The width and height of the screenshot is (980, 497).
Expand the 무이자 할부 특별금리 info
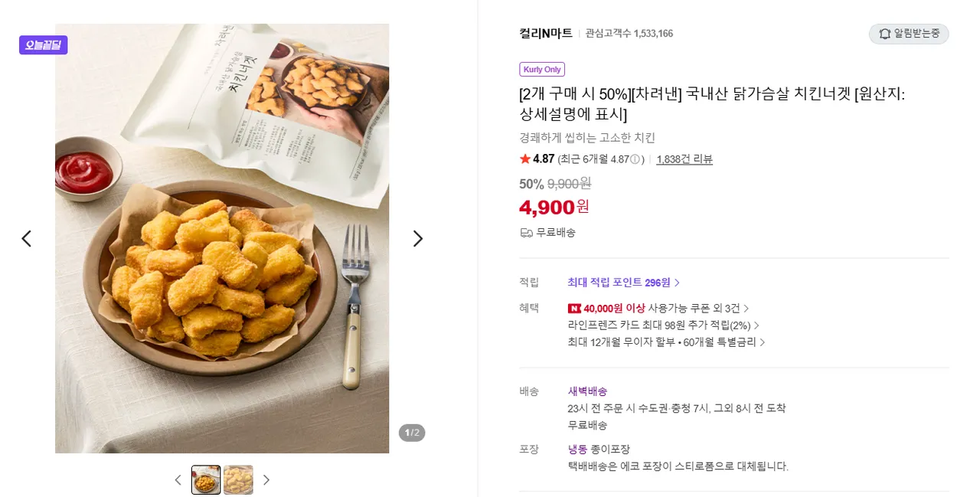(666, 342)
